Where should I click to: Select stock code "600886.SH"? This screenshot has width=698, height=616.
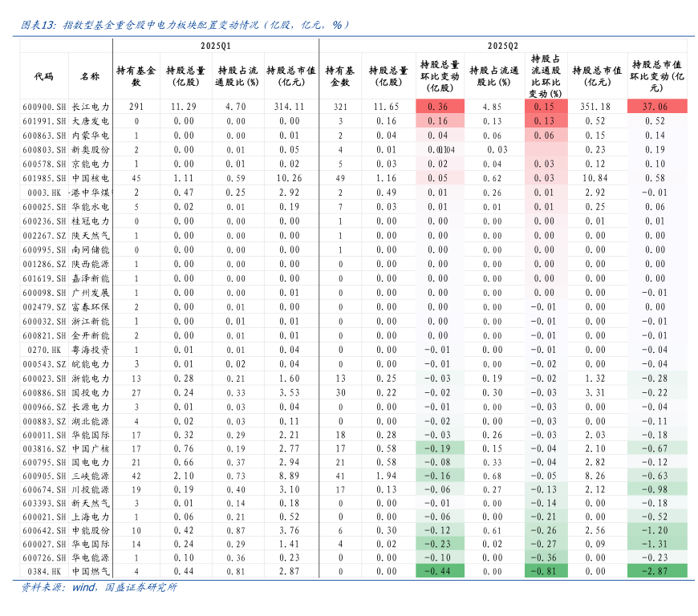pos(44,392)
